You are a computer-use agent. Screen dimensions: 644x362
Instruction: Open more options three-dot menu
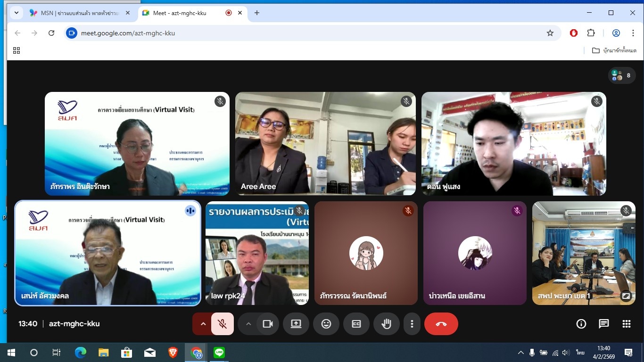[412, 324]
